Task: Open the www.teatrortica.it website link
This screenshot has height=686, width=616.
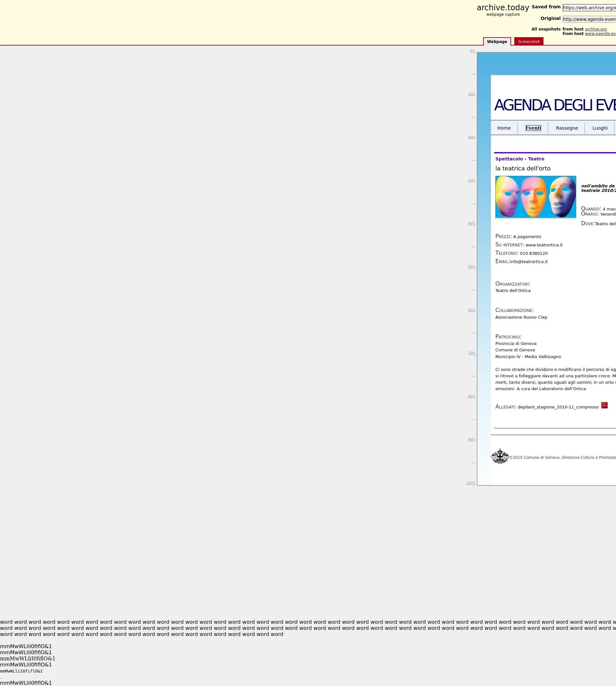Action: click(544, 245)
